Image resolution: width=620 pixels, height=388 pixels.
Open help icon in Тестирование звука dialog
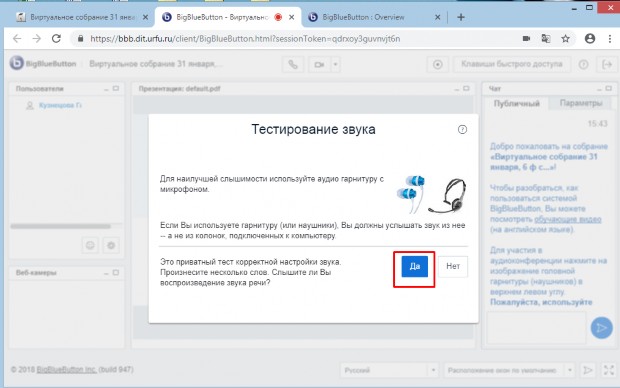pos(462,129)
